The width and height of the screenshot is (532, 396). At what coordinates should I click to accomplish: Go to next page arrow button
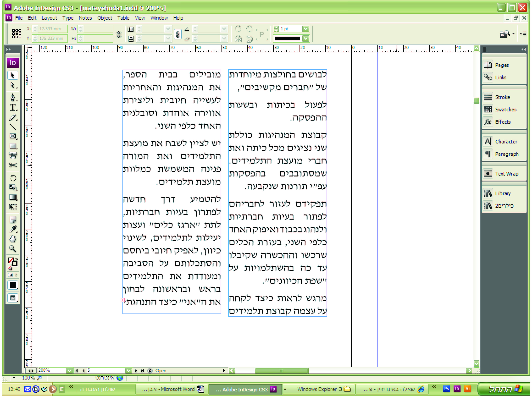click(x=136, y=371)
